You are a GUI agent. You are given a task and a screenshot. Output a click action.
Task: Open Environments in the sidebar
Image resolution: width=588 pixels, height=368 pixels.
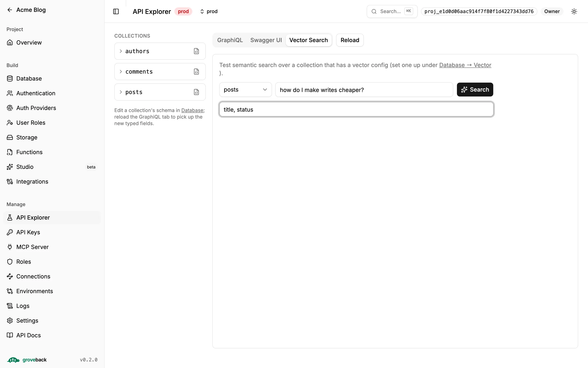click(52, 291)
